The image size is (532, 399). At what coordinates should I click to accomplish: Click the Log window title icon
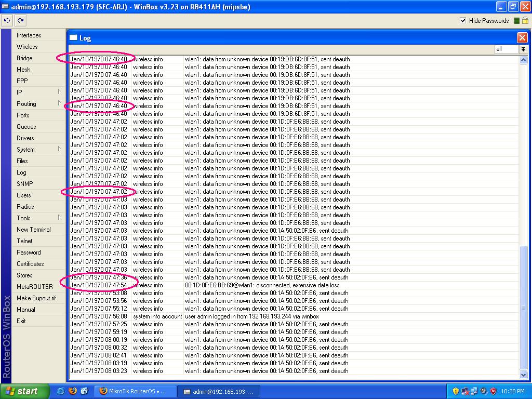pyautogui.click(x=73, y=37)
